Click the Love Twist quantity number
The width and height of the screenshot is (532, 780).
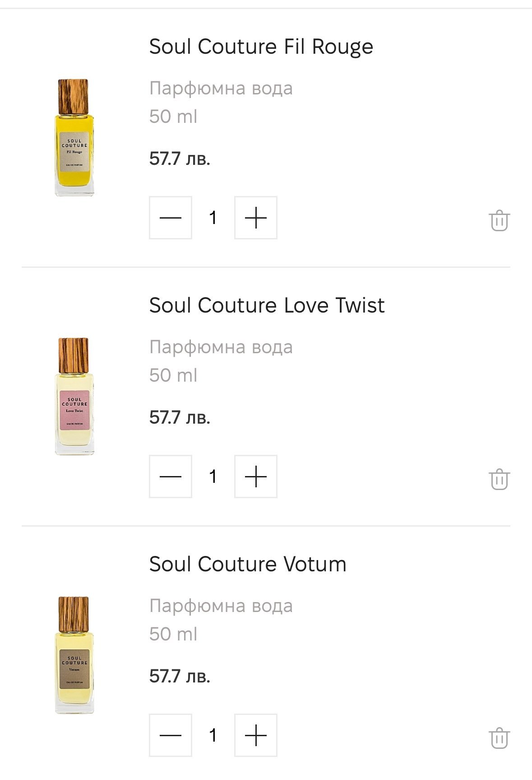pos(213,476)
